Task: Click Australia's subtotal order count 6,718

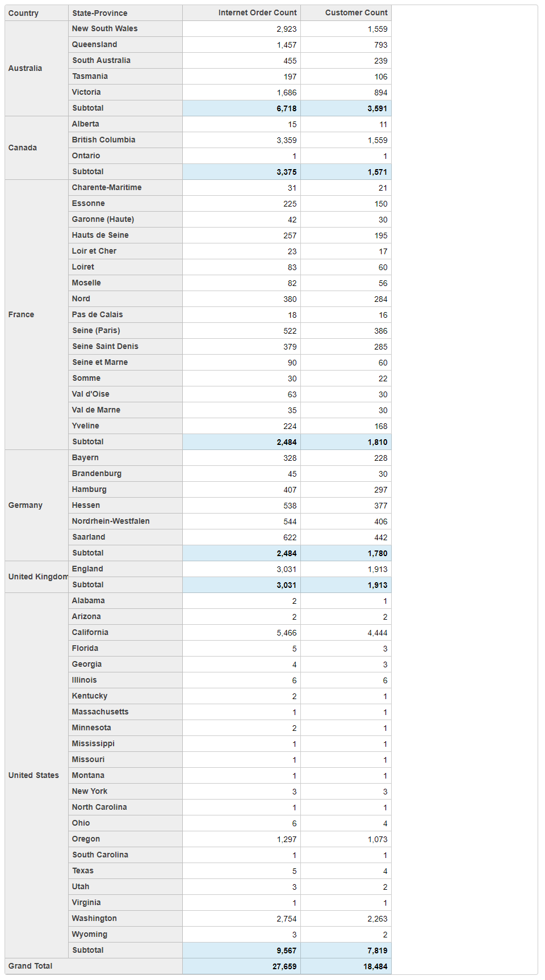Action: (x=286, y=108)
